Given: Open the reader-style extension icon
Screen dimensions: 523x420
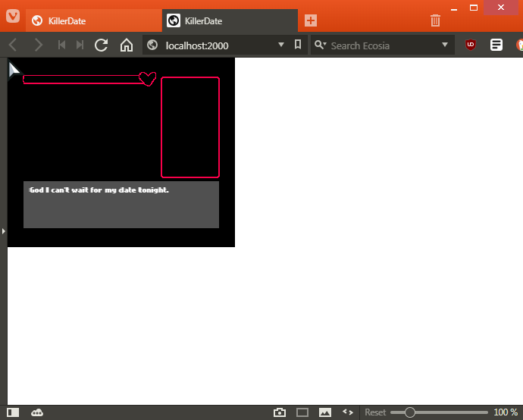Looking at the screenshot, I should (x=496, y=45).
